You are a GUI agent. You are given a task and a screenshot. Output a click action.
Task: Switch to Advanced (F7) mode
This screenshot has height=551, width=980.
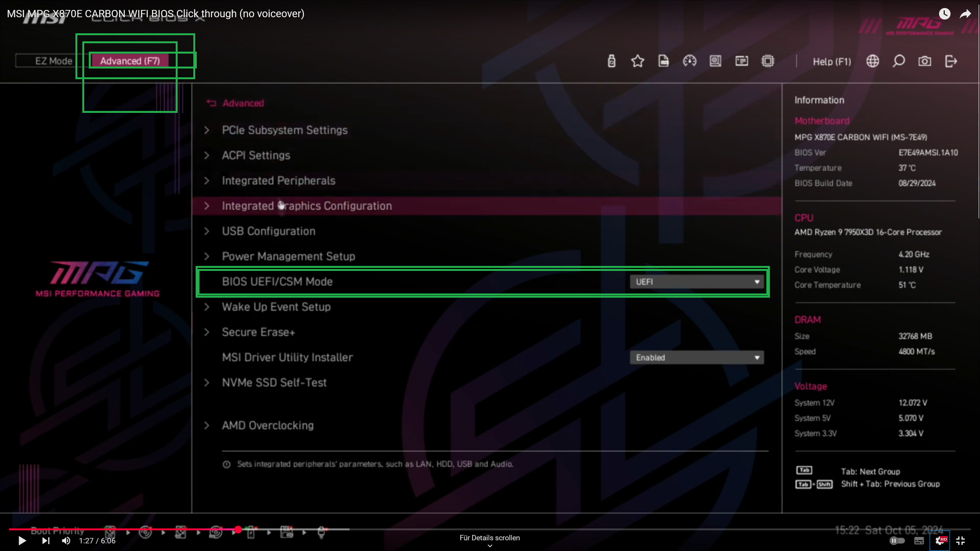click(x=129, y=60)
